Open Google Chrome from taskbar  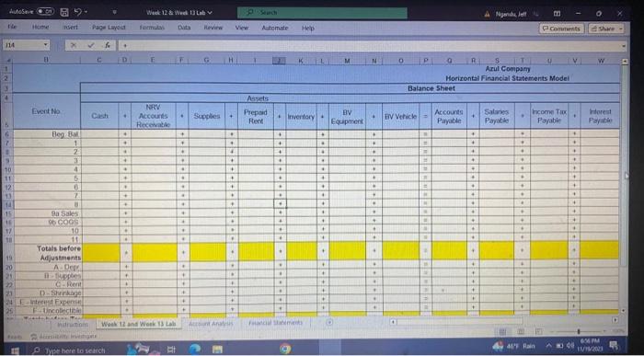coord(285,350)
